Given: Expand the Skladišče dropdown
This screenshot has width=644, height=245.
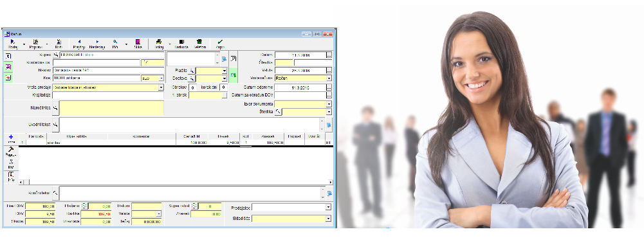Looking at the screenshot, I should click(x=328, y=219).
